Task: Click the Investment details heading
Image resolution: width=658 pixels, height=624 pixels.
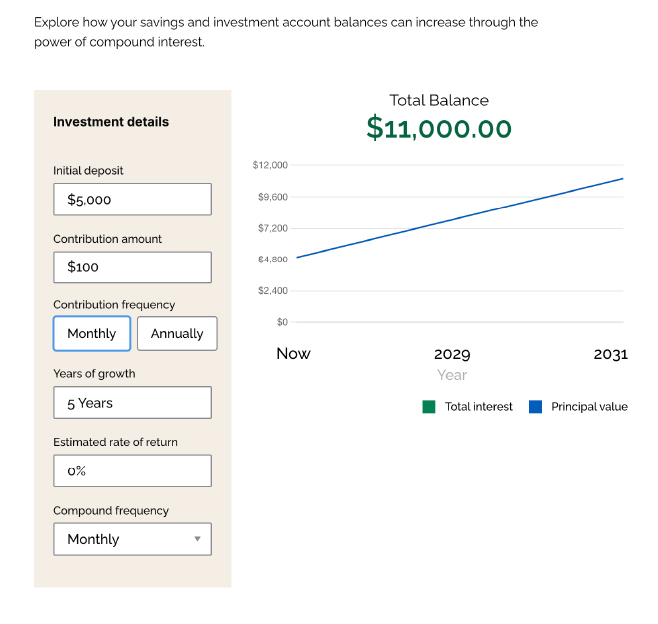Action: click(x=111, y=122)
